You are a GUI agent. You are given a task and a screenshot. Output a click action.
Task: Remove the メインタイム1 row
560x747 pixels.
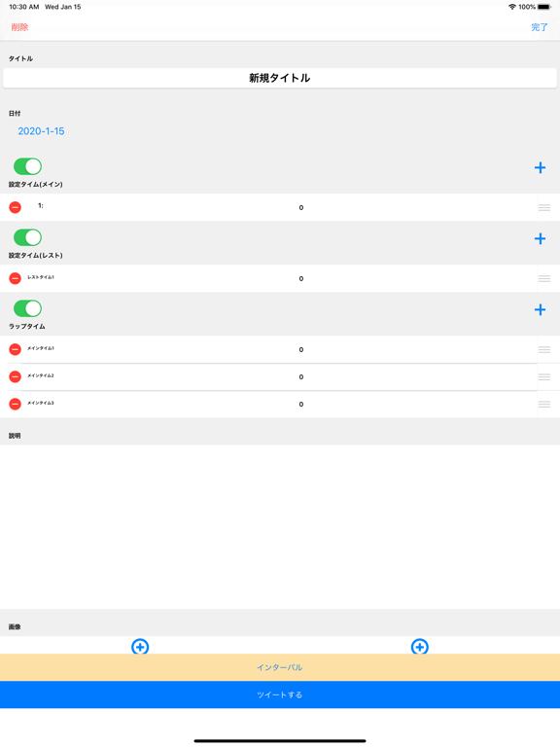16,349
